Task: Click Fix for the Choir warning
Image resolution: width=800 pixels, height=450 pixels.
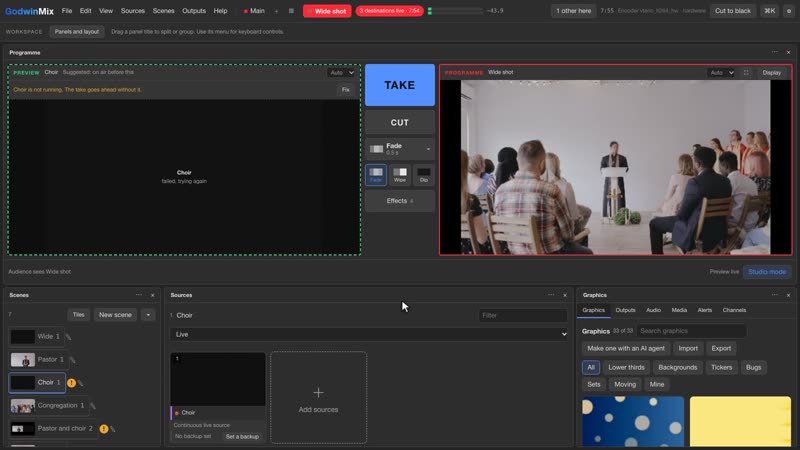Action: (345, 90)
